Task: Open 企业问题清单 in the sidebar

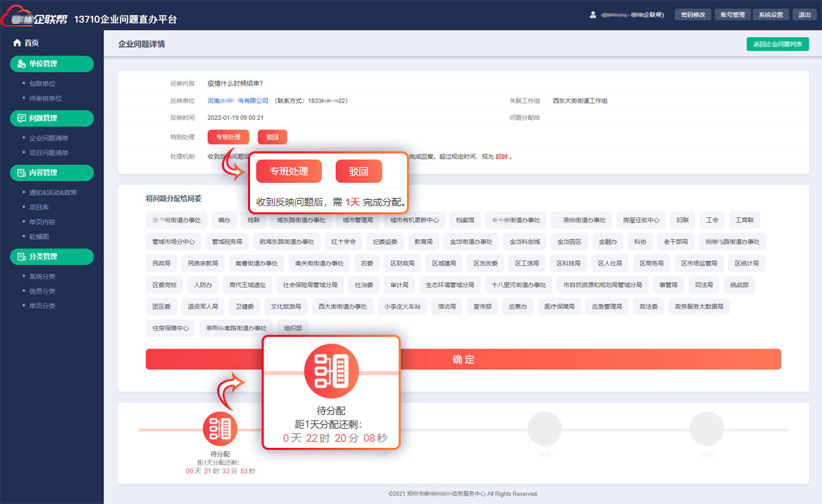Action: click(49, 138)
